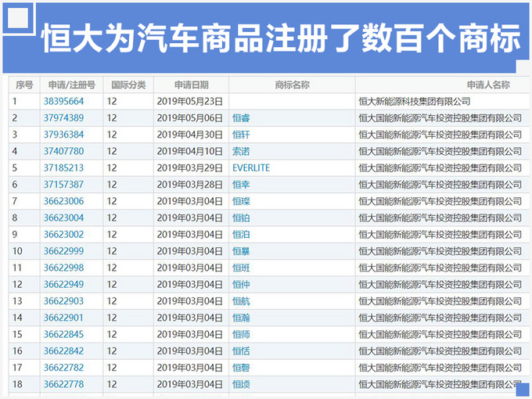Open the 恒班 trademark link
The image size is (532, 399).
coord(241,268)
